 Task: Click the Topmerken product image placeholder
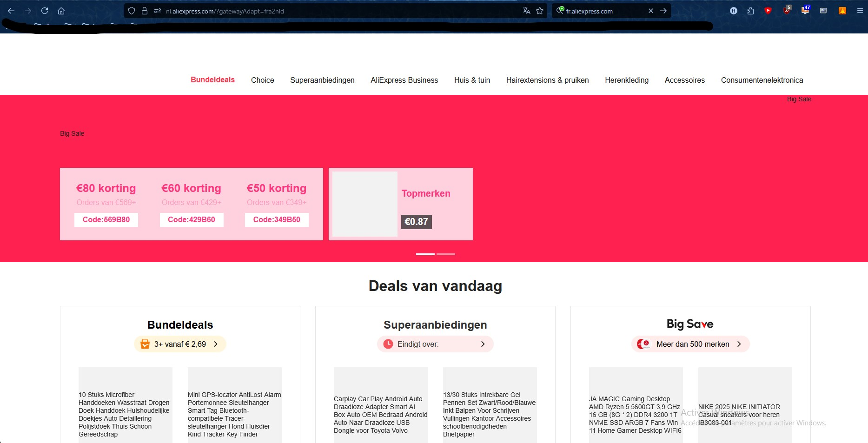click(365, 204)
